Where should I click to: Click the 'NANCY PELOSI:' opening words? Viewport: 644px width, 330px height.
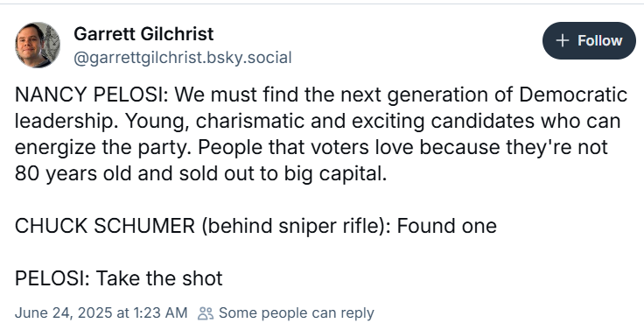point(92,95)
